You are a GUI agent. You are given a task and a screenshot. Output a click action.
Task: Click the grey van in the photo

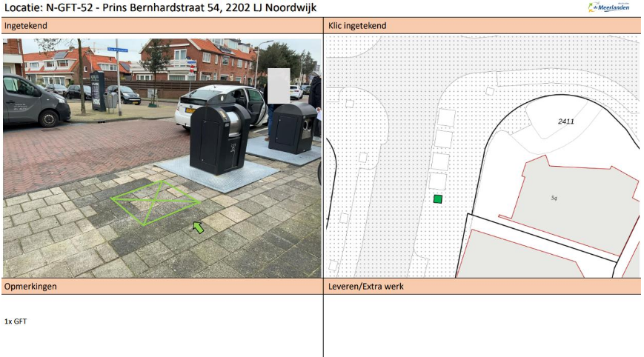pyautogui.click(x=34, y=101)
